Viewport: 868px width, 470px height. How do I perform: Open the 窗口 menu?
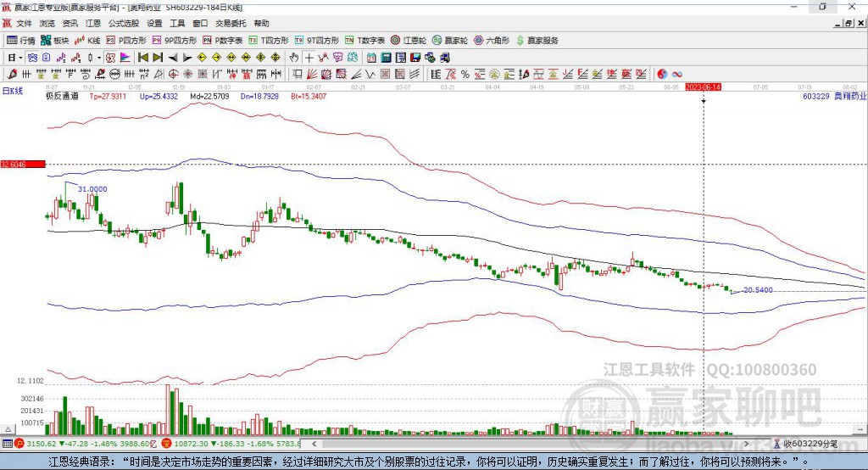pos(200,23)
